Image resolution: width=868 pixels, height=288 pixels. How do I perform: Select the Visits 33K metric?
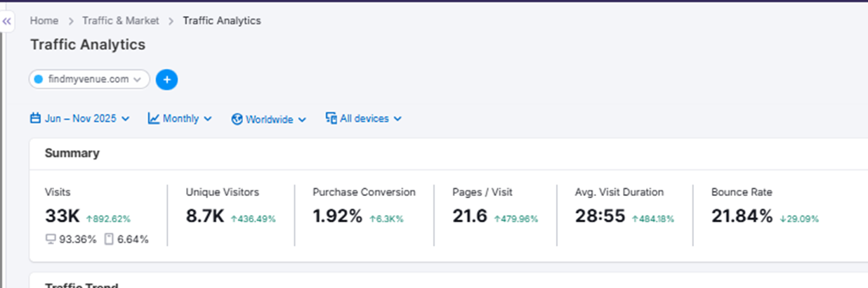point(63,216)
